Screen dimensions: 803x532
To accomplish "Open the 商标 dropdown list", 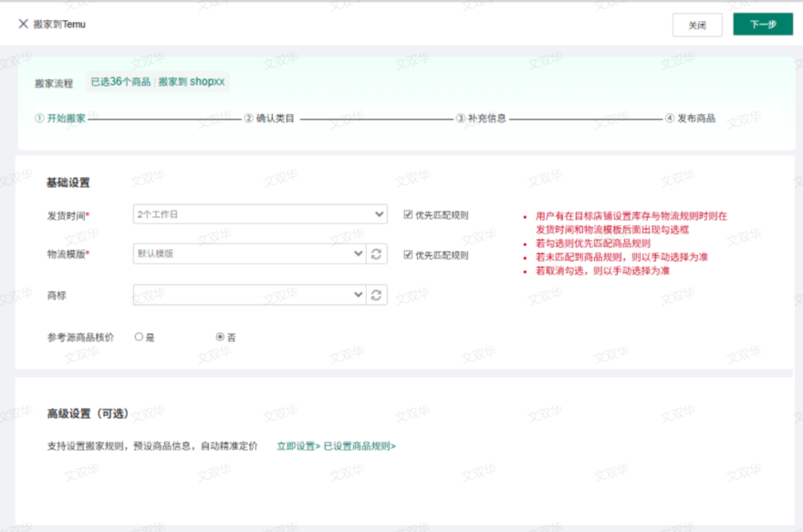I will tap(249, 295).
